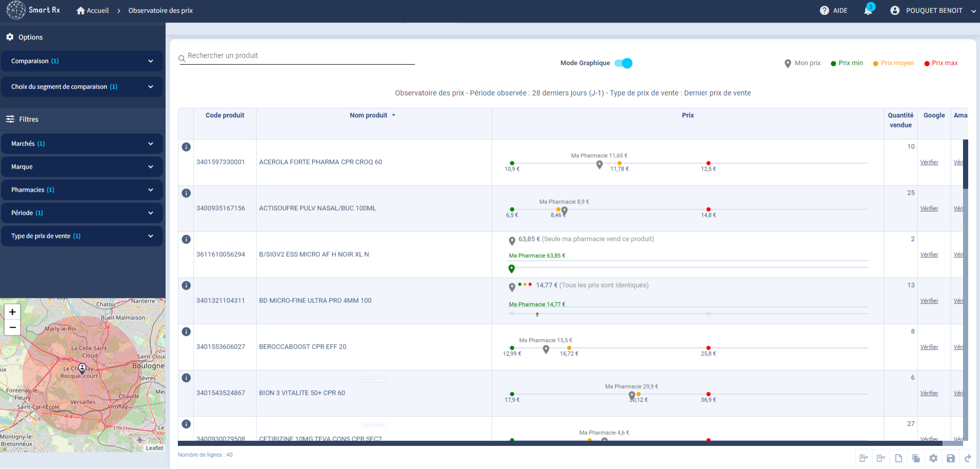The height and width of the screenshot is (469, 980).
Task: Click Google Vérifier link for B/SIGV2 ESS MICRO
Action: [929, 255]
